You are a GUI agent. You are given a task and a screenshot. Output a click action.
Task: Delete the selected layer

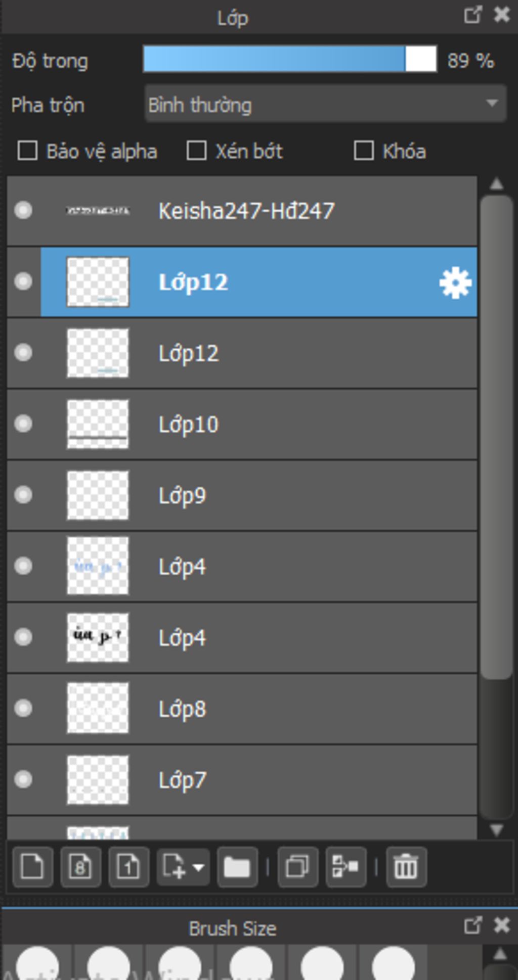click(406, 867)
